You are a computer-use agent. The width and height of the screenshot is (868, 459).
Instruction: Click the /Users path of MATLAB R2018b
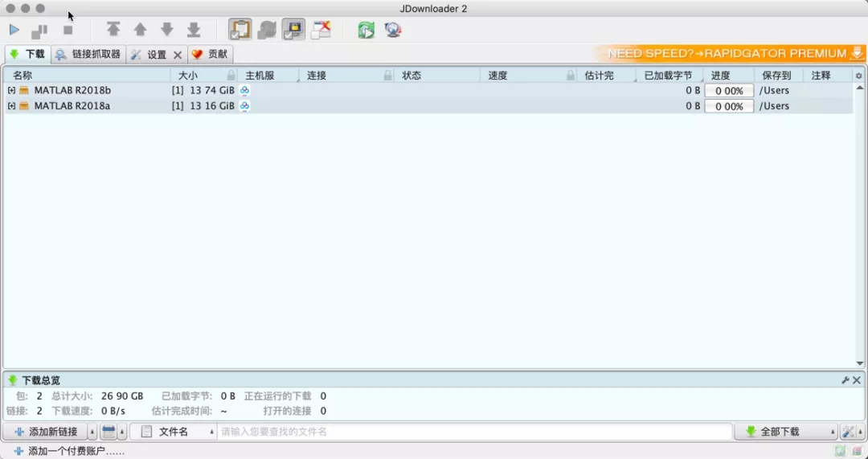774,91
